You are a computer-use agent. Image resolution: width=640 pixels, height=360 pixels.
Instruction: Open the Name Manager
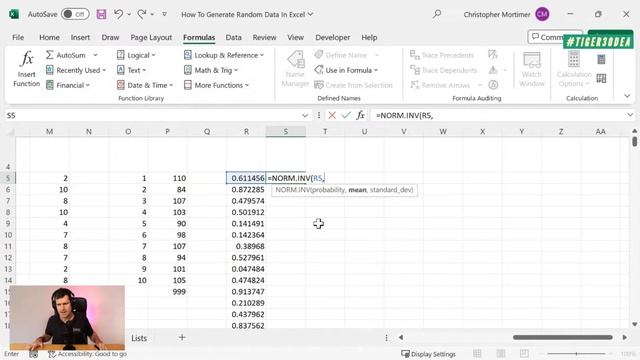[295, 69]
